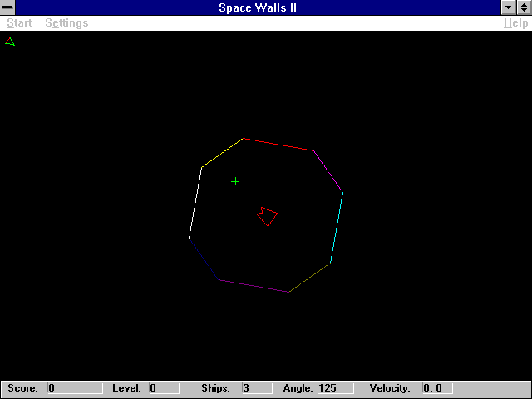Click the Angle value 125
The image size is (532, 399).
coord(335,388)
